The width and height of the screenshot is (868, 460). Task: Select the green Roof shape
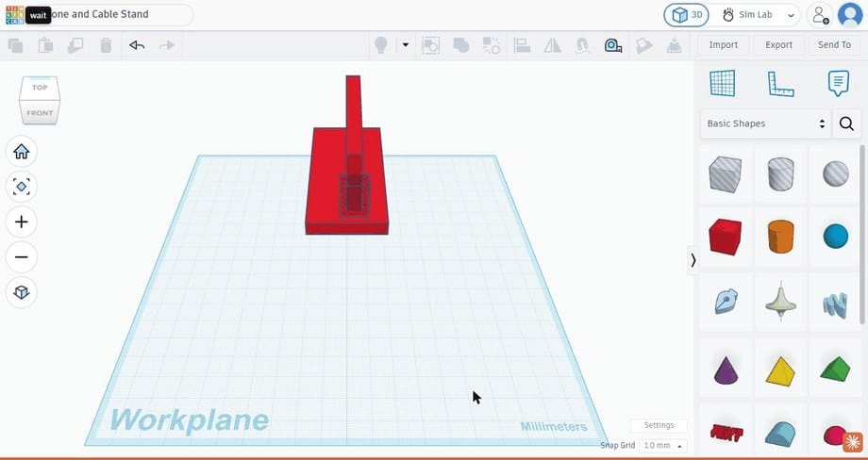[x=835, y=369]
